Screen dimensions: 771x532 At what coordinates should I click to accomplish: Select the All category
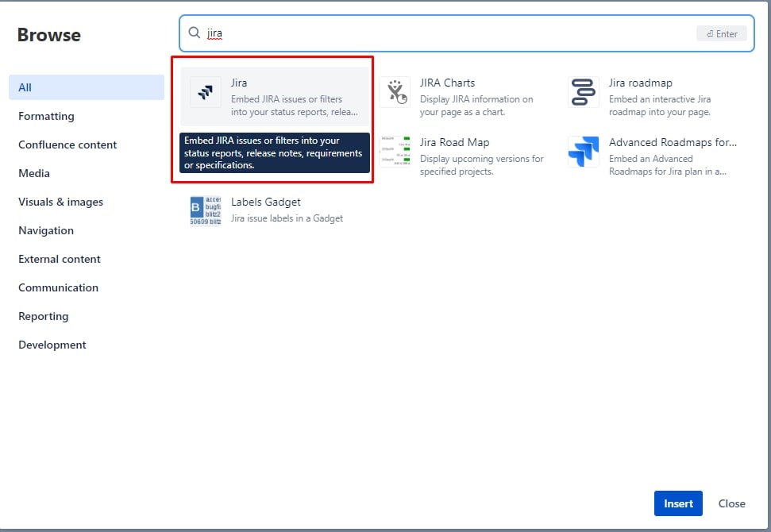(87, 87)
